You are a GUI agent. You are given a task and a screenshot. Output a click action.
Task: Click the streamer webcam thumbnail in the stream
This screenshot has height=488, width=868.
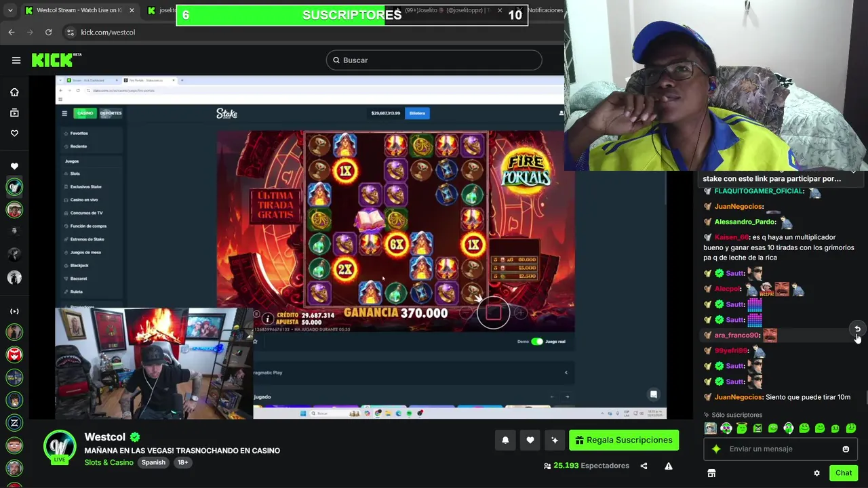[x=155, y=363]
